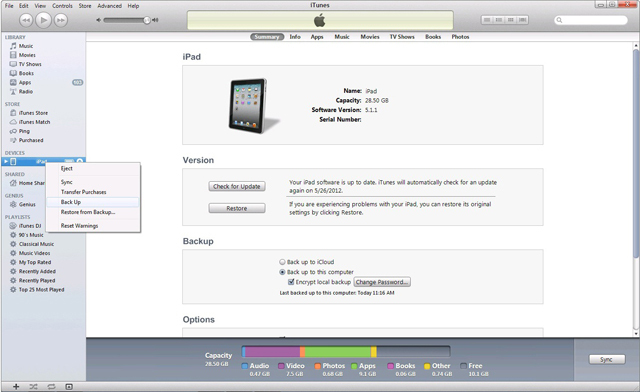Expand the iPad device disclosure triangle
This screenshot has height=392, width=640.
coord(6,161)
